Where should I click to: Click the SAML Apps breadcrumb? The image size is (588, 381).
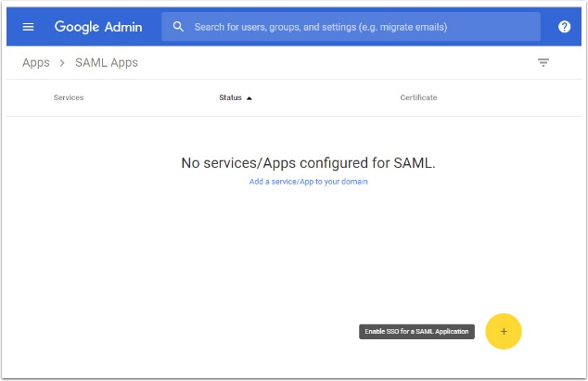[x=107, y=62]
